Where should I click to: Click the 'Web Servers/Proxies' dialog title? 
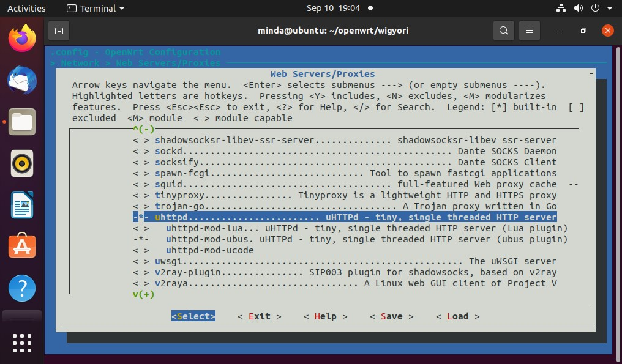pos(323,74)
